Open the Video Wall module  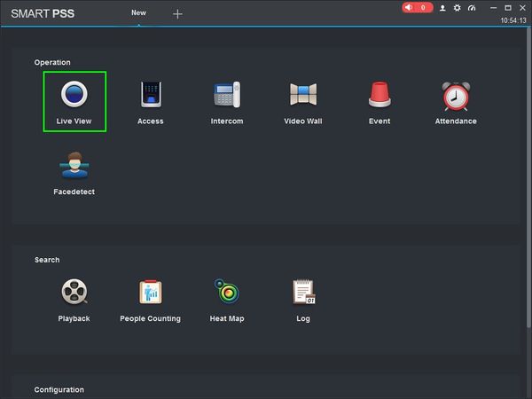click(x=303, y=103)
